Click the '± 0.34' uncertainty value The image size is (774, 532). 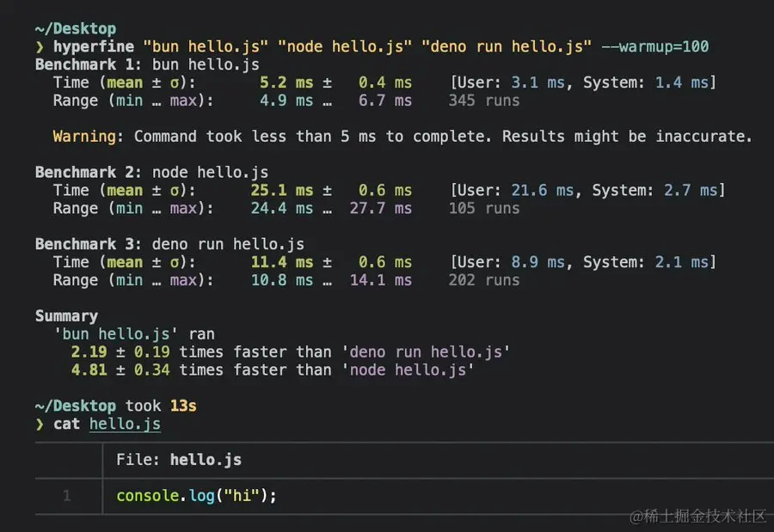(x=143, y=370)
